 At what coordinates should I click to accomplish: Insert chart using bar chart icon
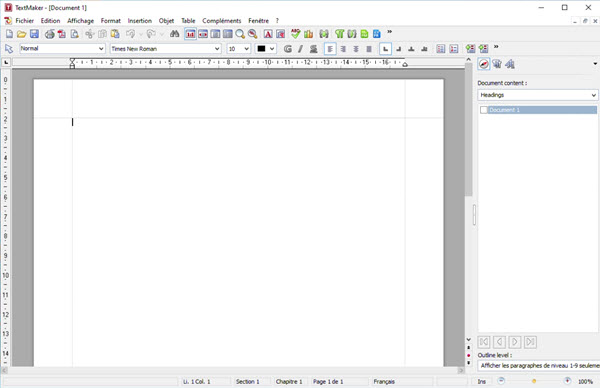(308, 34)
